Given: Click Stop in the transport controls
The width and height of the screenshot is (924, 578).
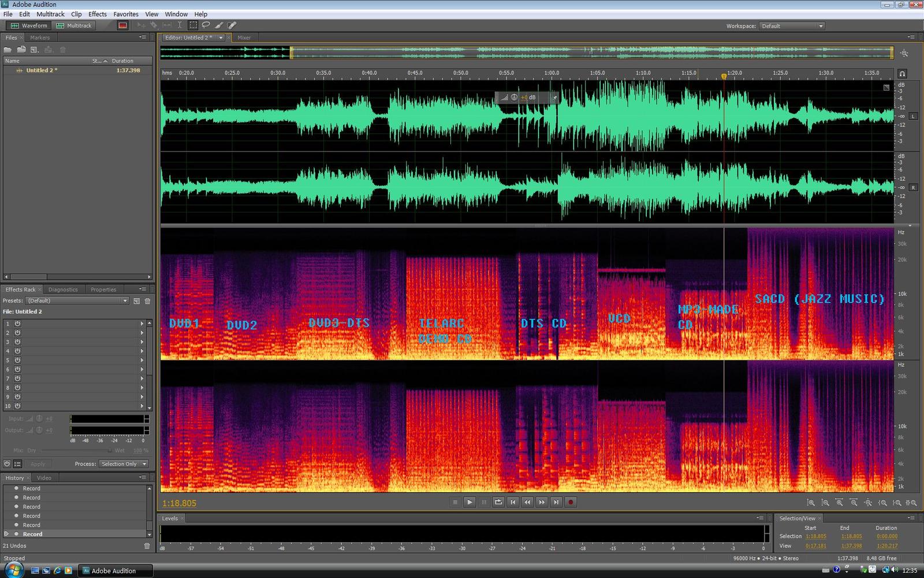Looking at the screenshot, I should pos(455,502).
